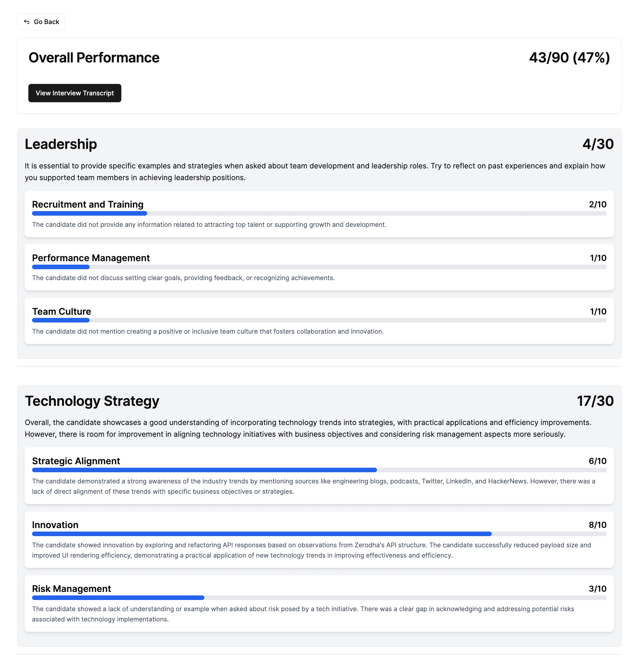Click the 8/10 Innovation score
Image resolution: width=644 pixels, height=661 pixels.
click(597, 525)
